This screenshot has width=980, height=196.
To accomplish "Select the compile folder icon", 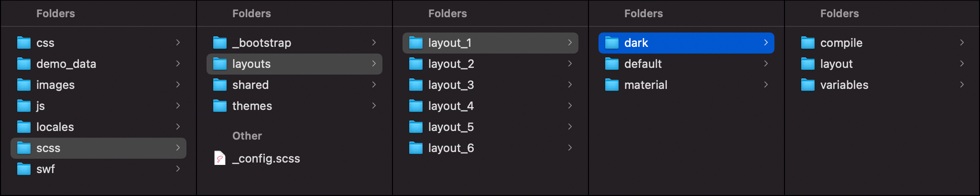I will point(808,43).
